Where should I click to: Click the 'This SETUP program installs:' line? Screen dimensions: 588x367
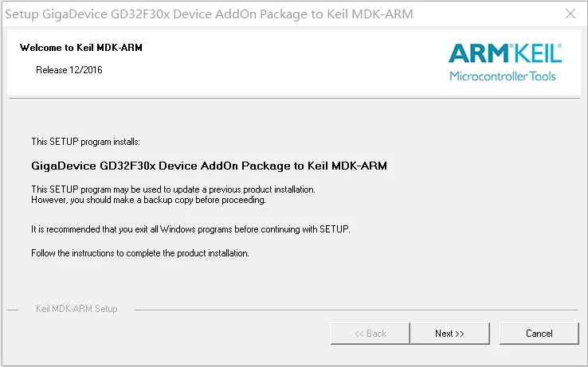coord(86,142)
